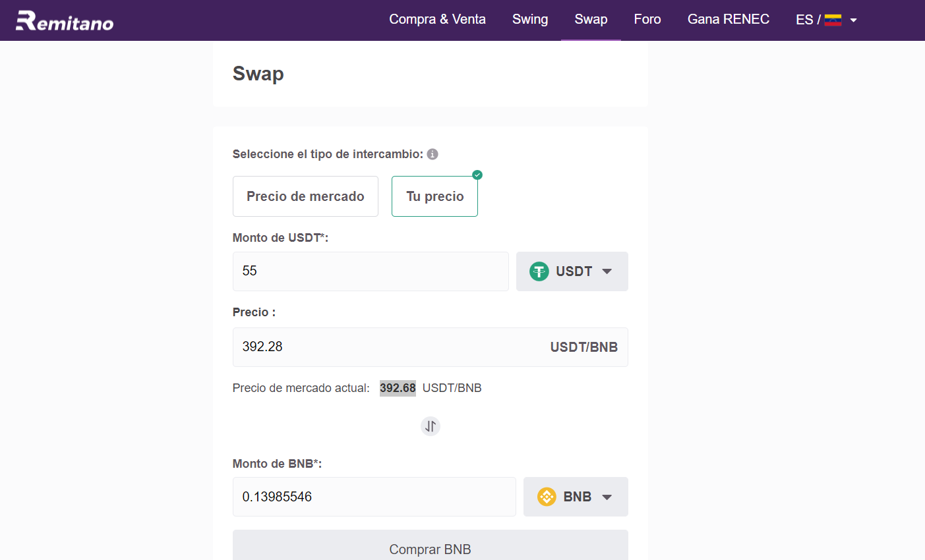The width and height of the screenshot is (925, 560).
Task: Go to Compra & Venta menu
Action: pyautogui.click(x=437, y=20)
